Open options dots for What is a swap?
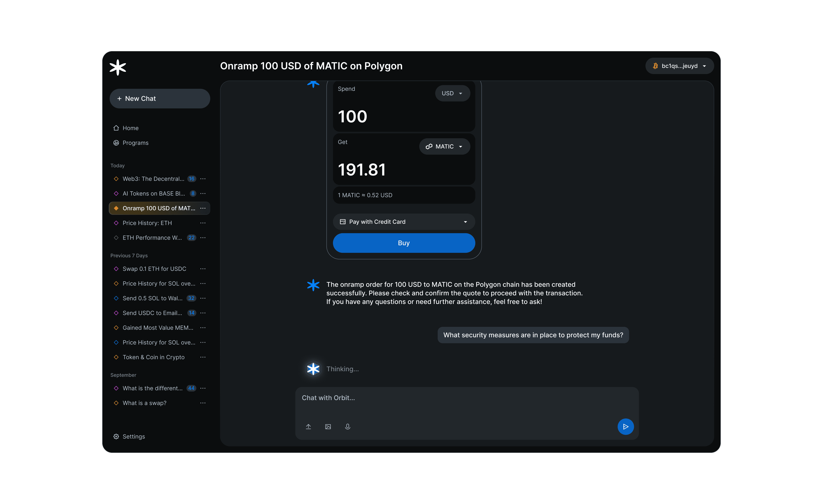The width and height of the screenshot is (823, 504). click(203, 403)
